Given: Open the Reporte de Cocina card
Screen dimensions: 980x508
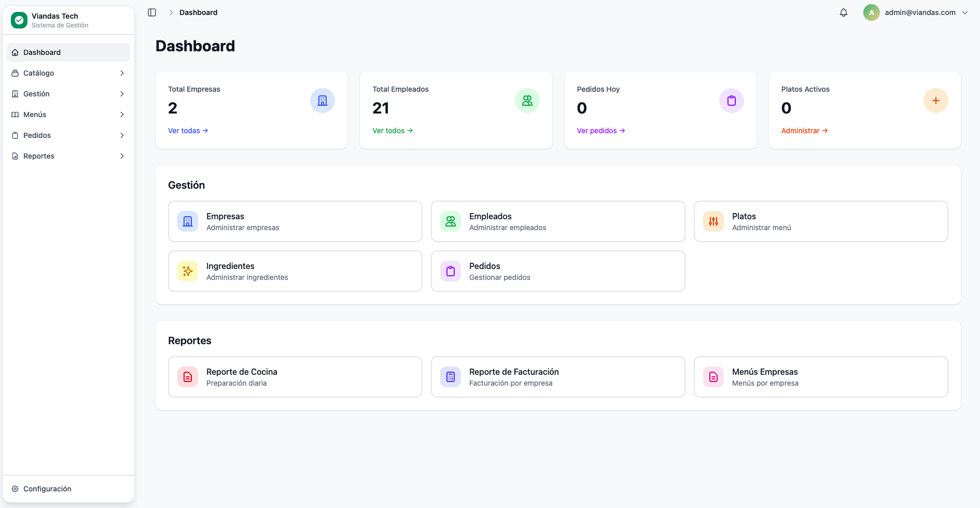Looking at the screenshot, I should (x=295, y=377).
